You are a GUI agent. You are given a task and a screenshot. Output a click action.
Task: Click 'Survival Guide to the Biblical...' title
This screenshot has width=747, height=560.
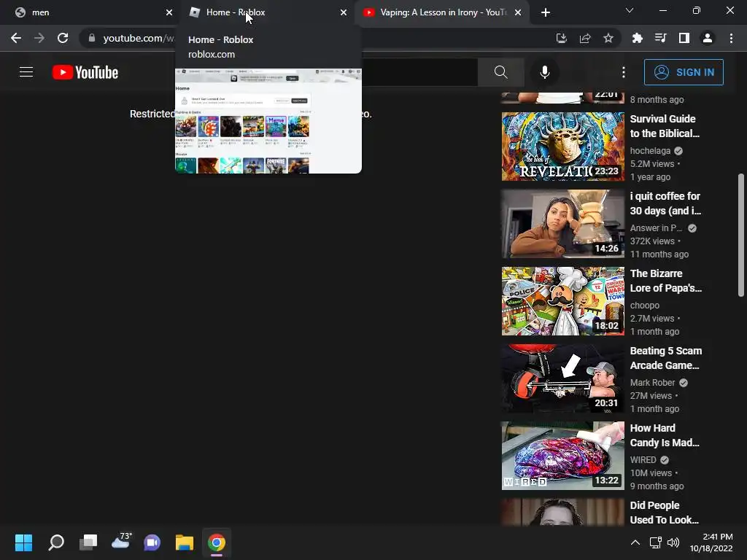665,126
